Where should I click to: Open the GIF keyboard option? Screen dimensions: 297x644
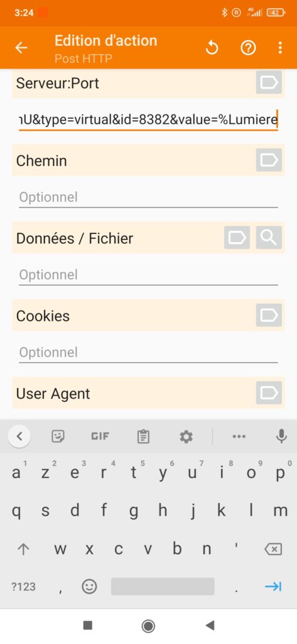[100, 436]
